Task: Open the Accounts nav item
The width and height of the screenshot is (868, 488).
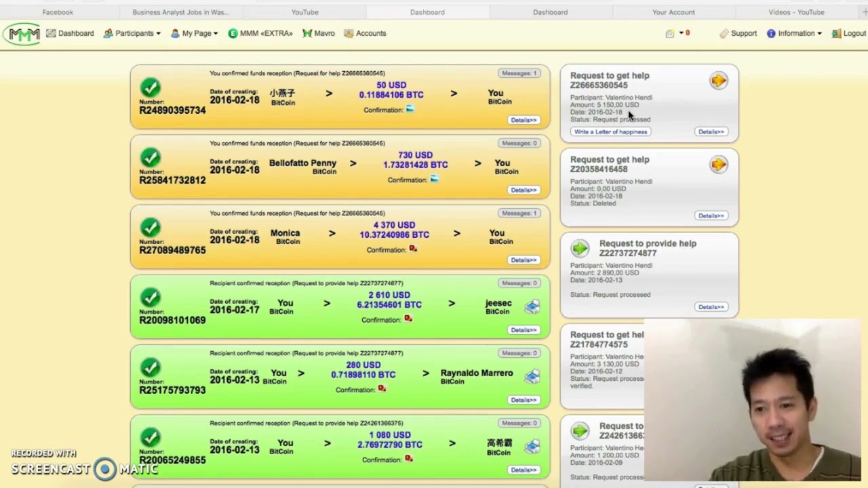Action: [365, 33]
